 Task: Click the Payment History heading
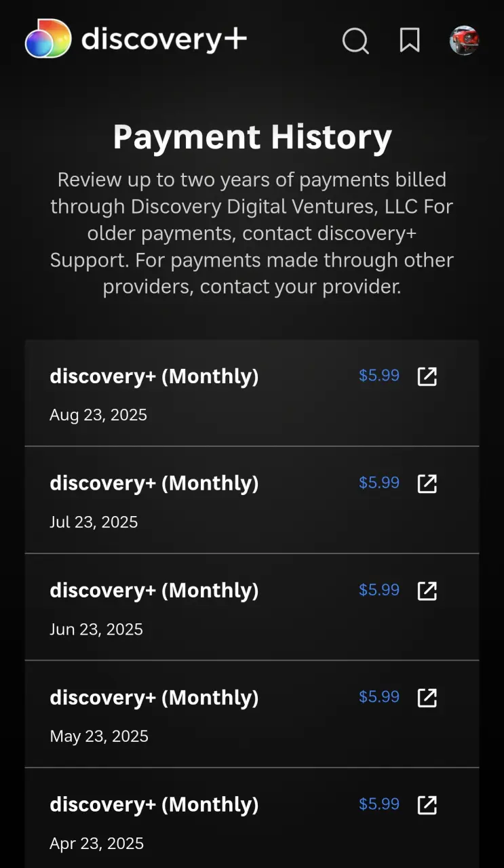click(252, 138)
